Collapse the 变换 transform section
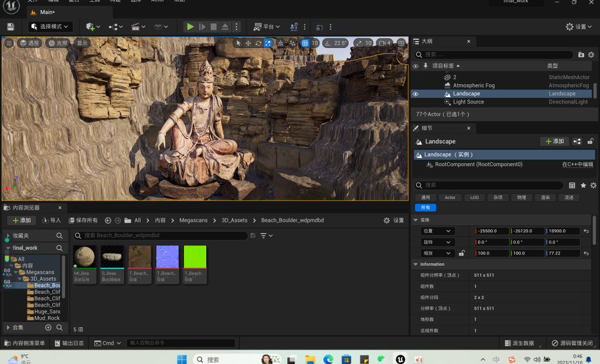The image size is (600, 364). tap(415, 220)
